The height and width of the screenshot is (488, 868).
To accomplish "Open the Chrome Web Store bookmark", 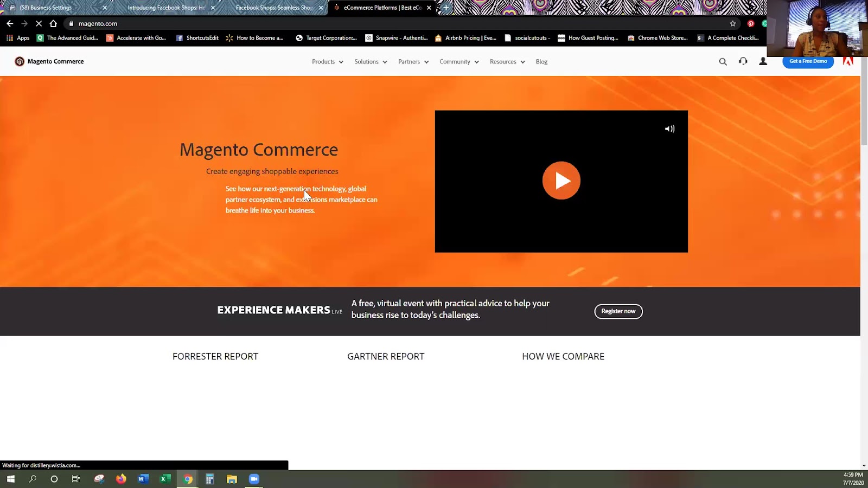I will [x=658, y=38].
